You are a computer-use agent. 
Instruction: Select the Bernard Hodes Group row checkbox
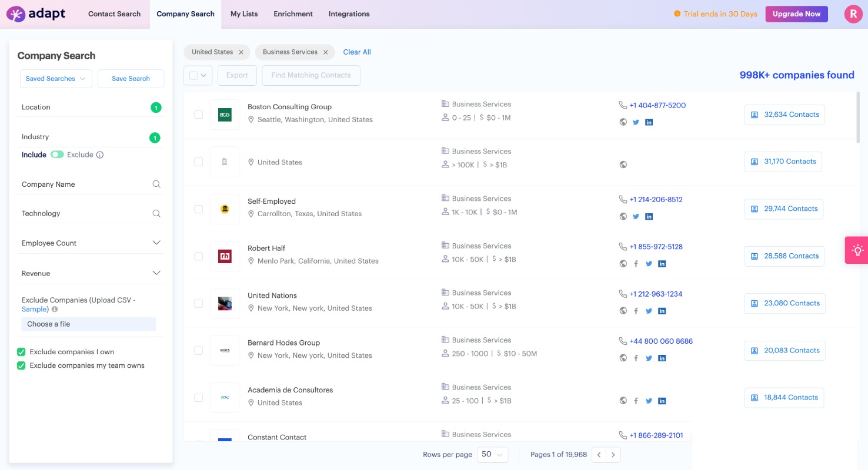point(199,351)
